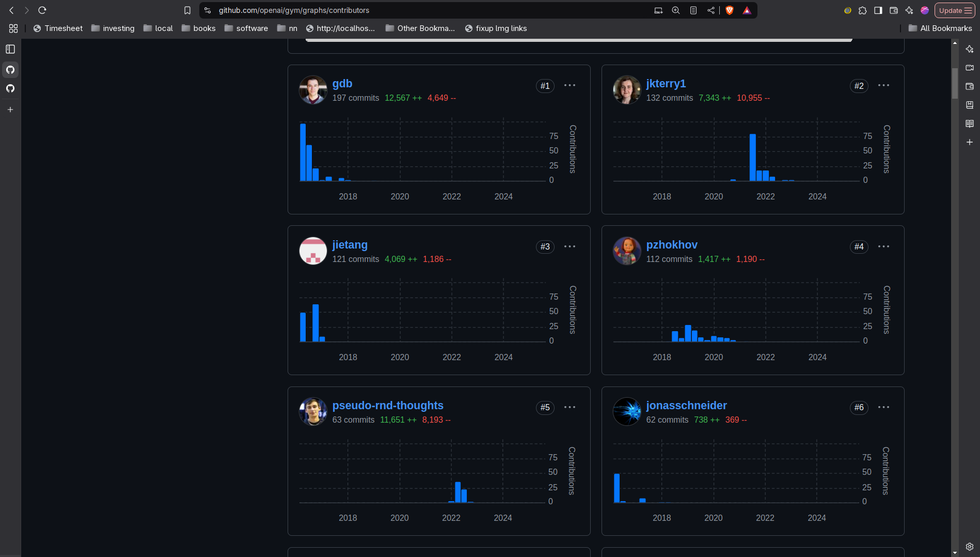The height and width of the screenshot is (557, 980).
Task: Open the fixup img links bookmark
Action: click(x=496, y=28)
